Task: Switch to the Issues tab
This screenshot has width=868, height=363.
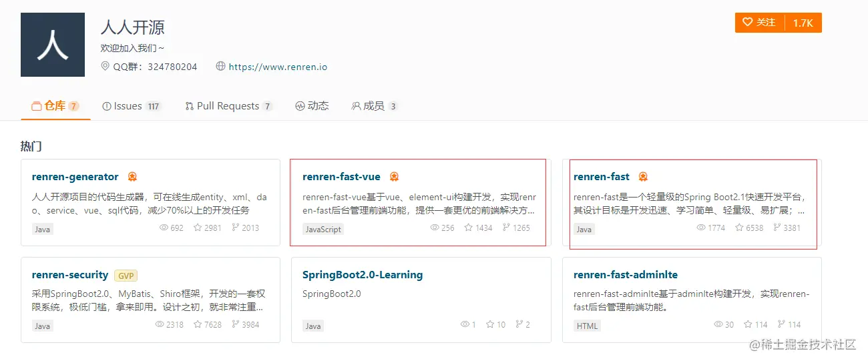Action: (132, 106)
